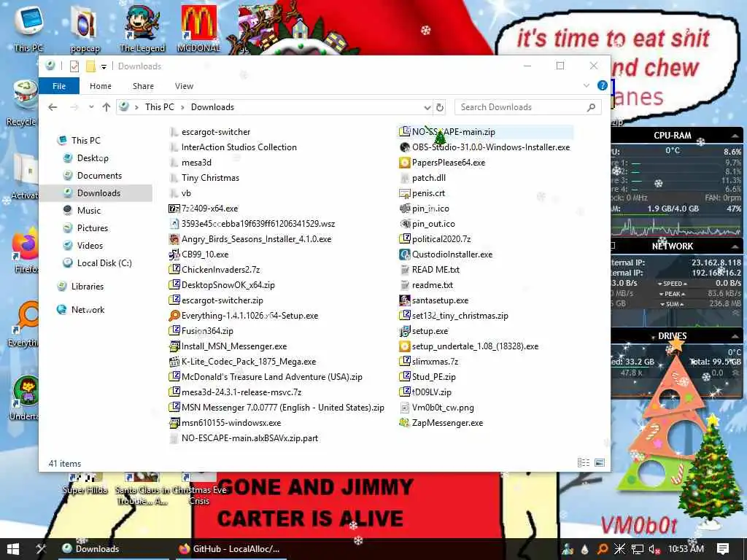Launch Firefox from the desktop shortcut
Viewport: 747px width, 560px height.
pos(25,250)
